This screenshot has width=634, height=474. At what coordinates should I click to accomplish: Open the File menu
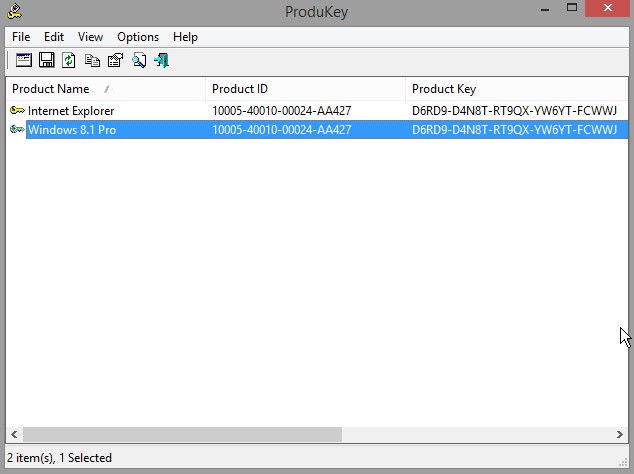point(21,37)
